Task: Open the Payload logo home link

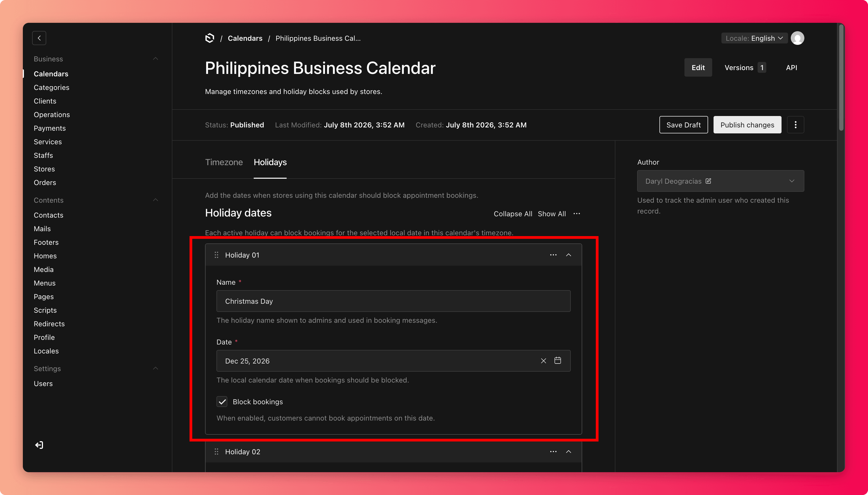Action: (x=210, y=38)
